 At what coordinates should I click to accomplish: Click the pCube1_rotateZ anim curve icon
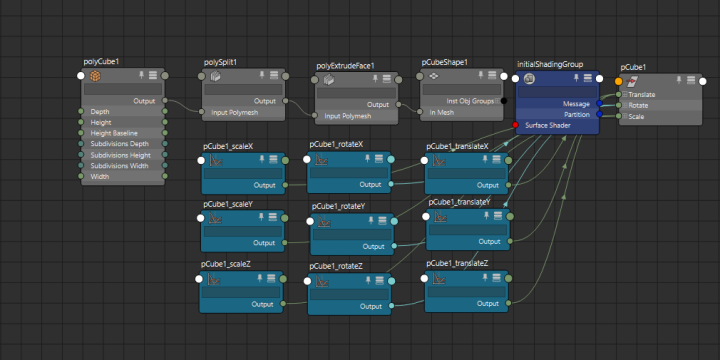click(321, 281)
